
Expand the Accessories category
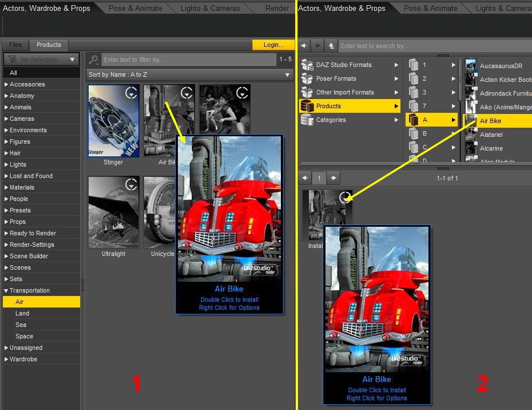coord(6,84)
